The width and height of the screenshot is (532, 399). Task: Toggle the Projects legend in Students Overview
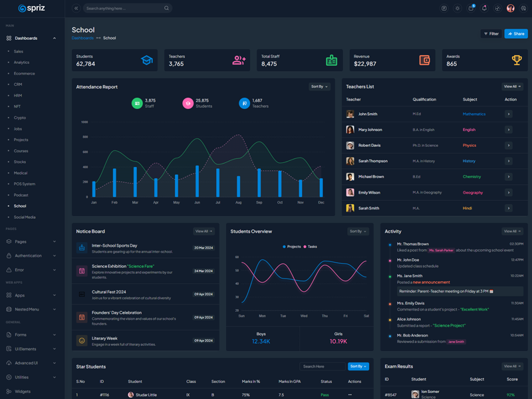pos(292,247)
